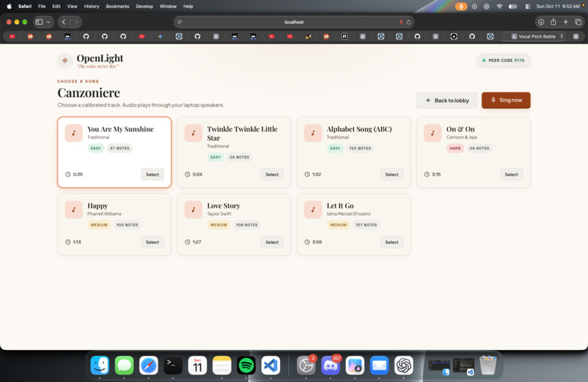
Task: Open Visual Studio Code from the dock
Action: click(x=271, y=365)
